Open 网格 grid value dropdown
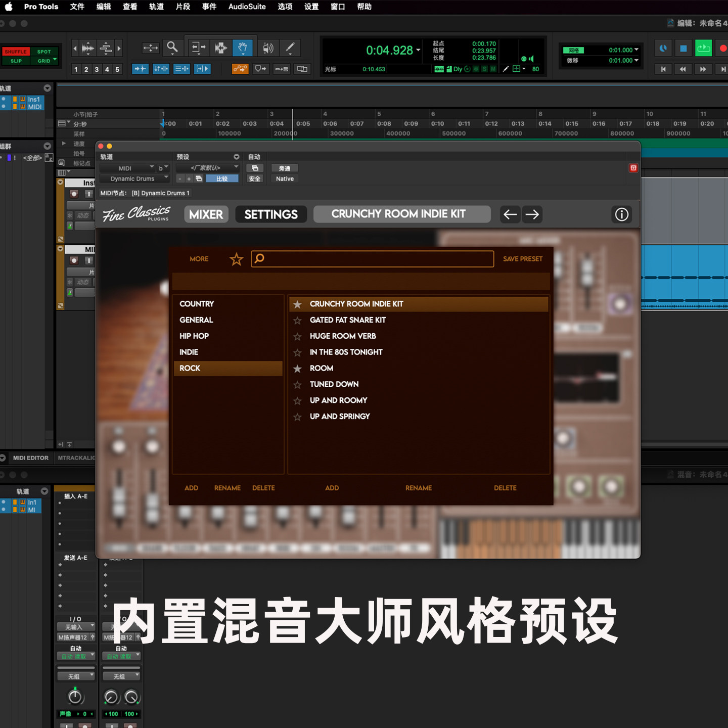Screen dimensions: 728x728 pos(636,50)
